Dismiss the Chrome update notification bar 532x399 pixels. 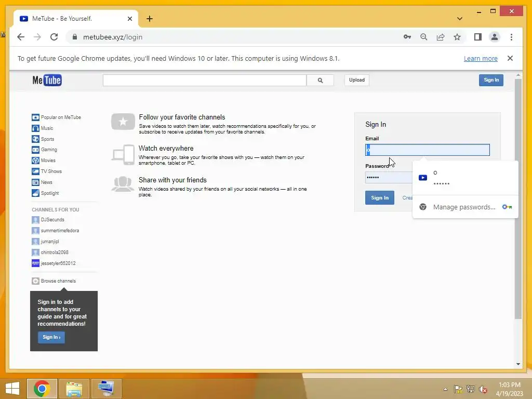click(x=510, y=58)
